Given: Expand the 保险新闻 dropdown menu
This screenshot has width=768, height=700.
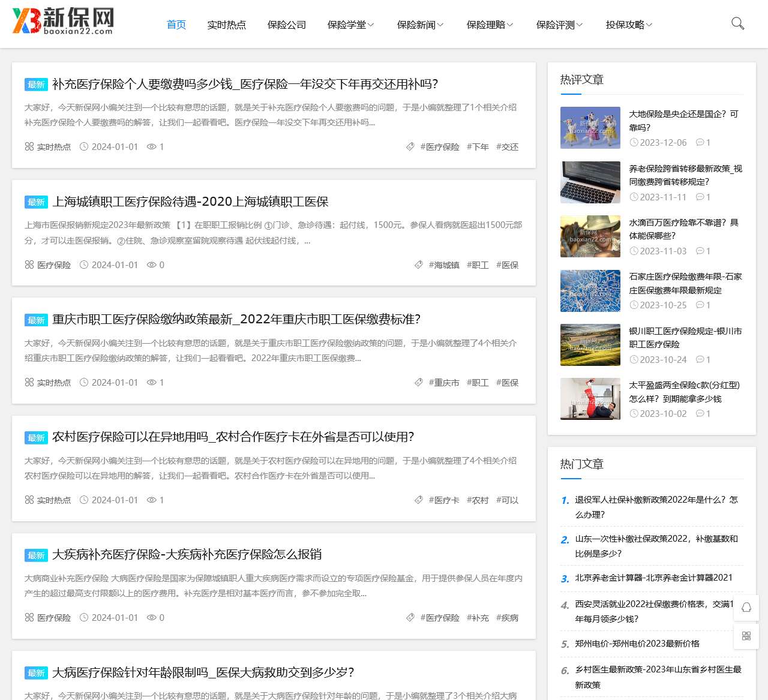Looking at the screenshot, I should (x=420, y=25).
